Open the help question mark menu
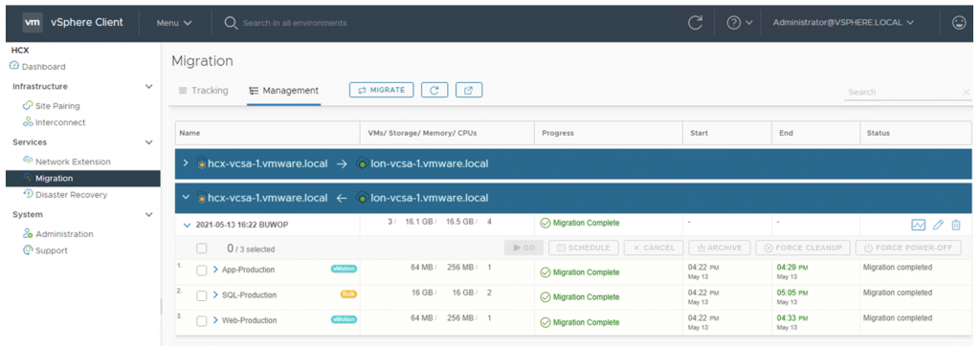 740,23
